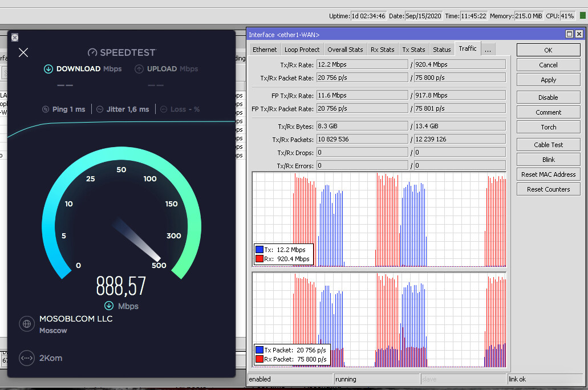Open the Status tab
Screen dimensions: 588x390
[442, 50]
